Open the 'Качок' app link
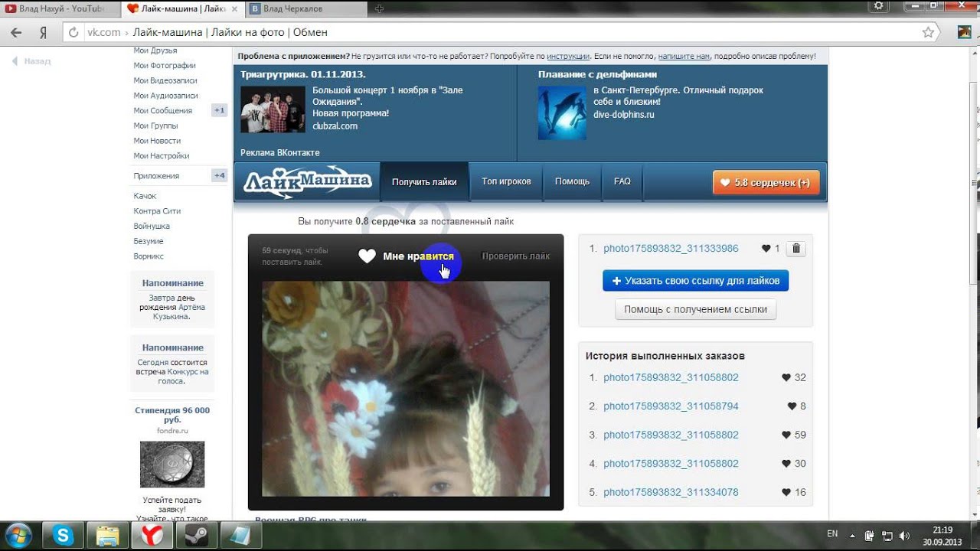Viewport: 980px width, 551px height. click(x=145, y=196)
